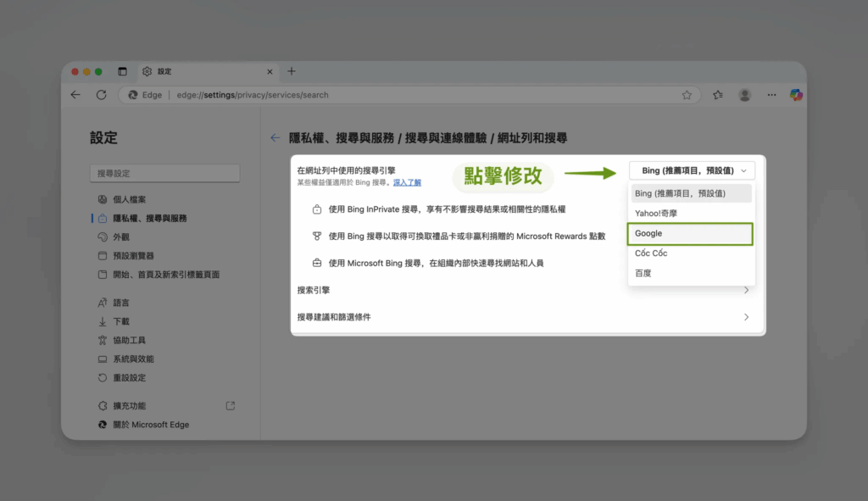The height and width of the screenshot is (501, 868).
Task: Open the Bing (推薦項目，預設值) search engine dropdown
Action: (x=692, y=170)
